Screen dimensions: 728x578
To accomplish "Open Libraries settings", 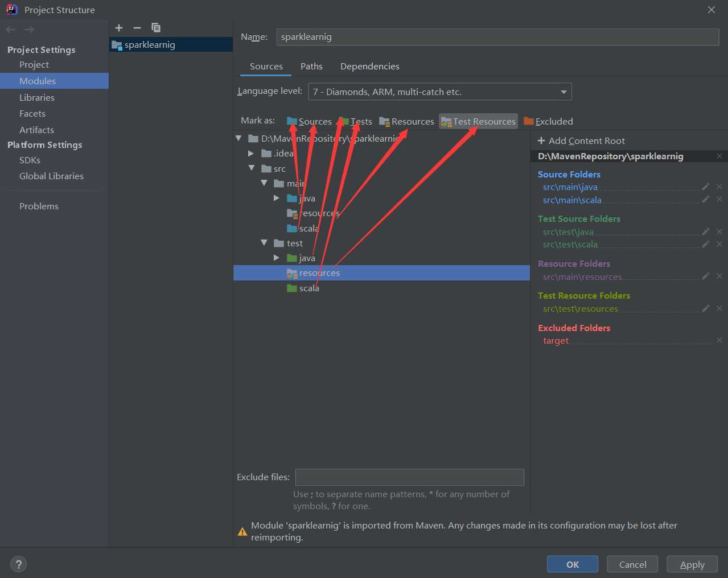I will 37,97.
